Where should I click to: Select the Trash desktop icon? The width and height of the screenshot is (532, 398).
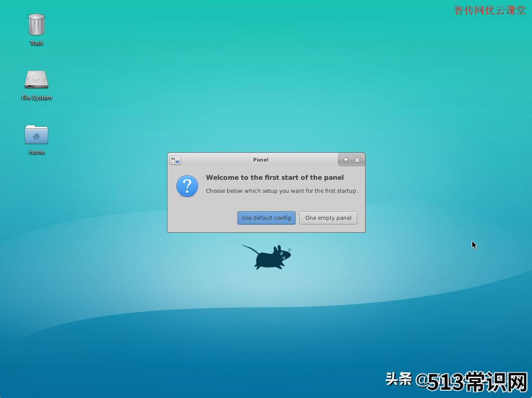[36, 24]
